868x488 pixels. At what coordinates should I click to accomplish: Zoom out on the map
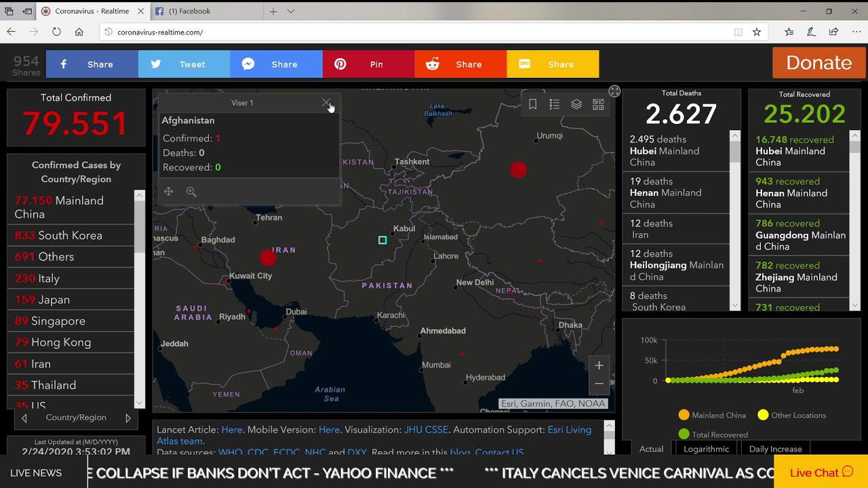(599, 384)
